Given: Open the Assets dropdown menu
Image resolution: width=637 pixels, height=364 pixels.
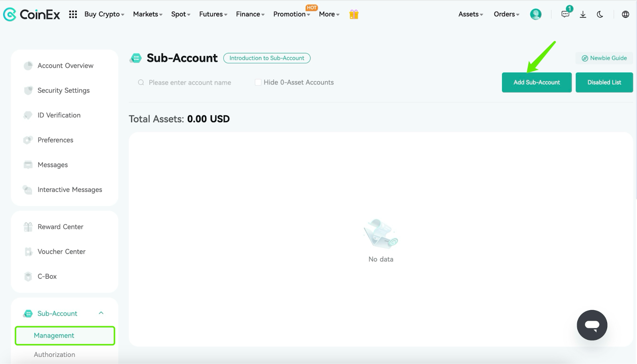Looking at the screenshot, I should click(x=471, y=14).
